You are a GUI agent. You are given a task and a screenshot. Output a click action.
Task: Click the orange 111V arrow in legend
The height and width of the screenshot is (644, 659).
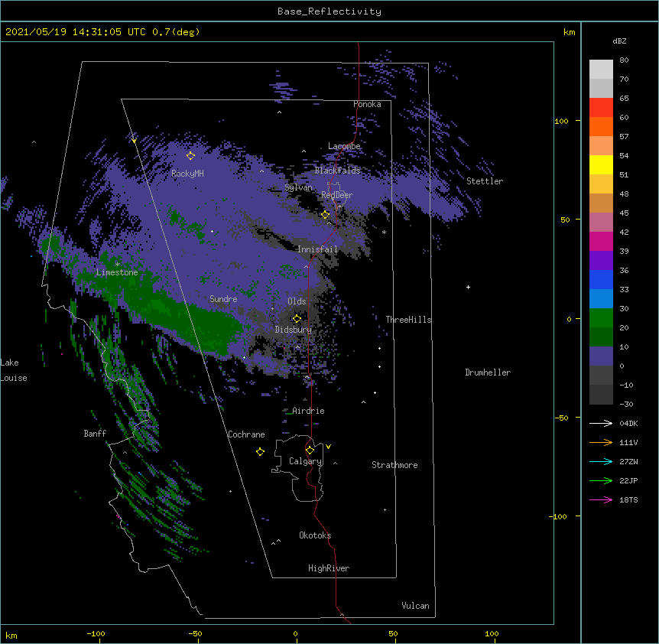point(601,442)
